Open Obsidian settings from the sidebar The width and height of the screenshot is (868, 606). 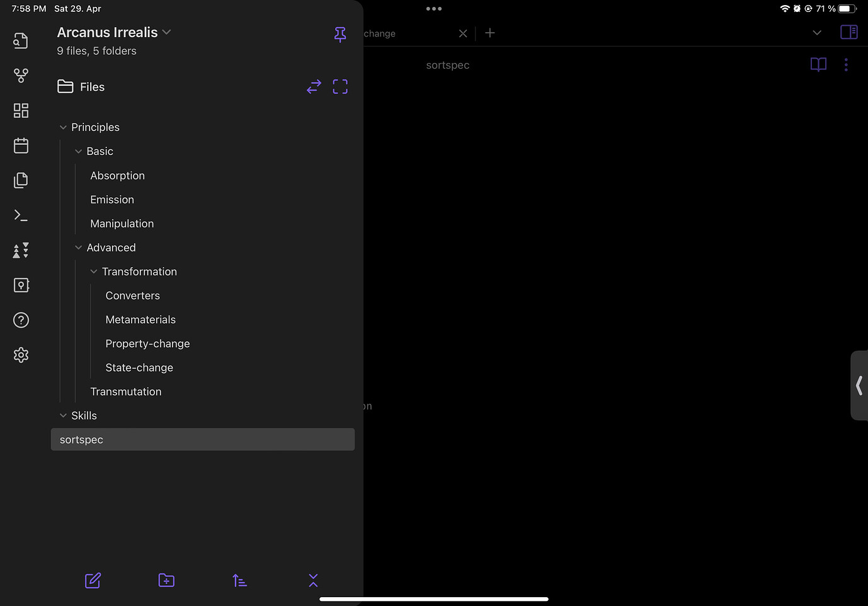click(x=21, y=355)
